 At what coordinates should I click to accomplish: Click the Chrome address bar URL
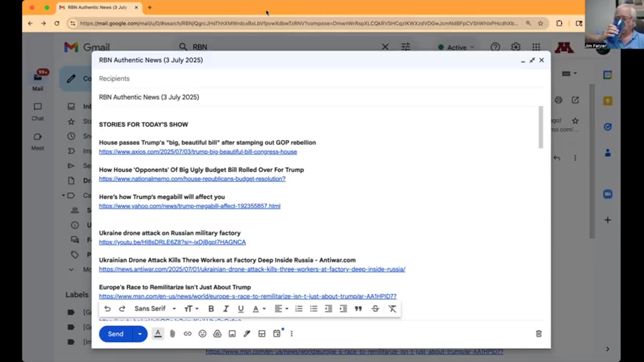click(299, 23)
